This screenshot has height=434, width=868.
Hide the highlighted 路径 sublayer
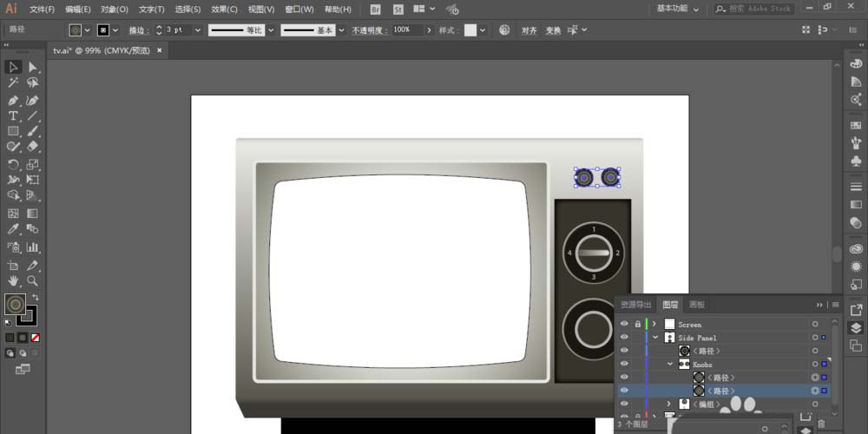[x=624, y=391]
